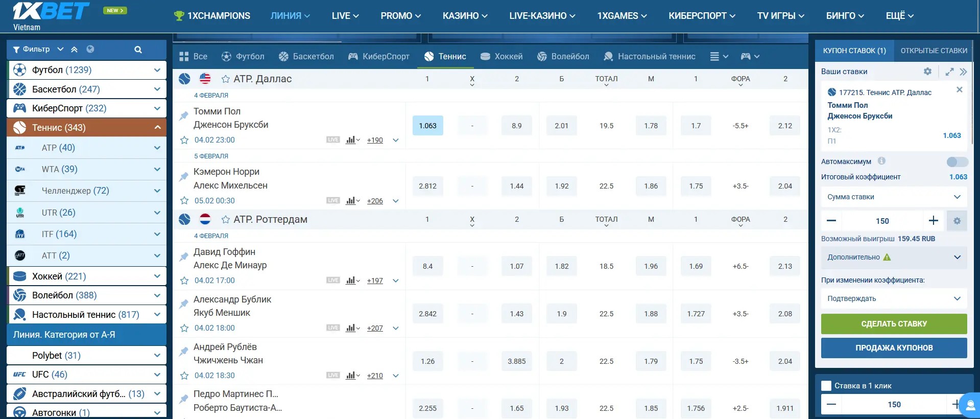
Task: Collapse all sports with double-chevron icon
Action: pos(74,50)
